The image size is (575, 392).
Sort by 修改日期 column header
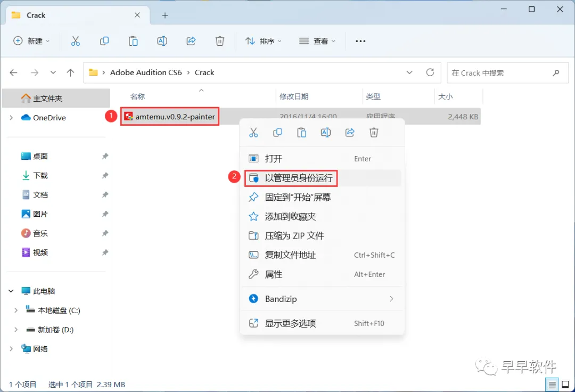coord(294,96)
